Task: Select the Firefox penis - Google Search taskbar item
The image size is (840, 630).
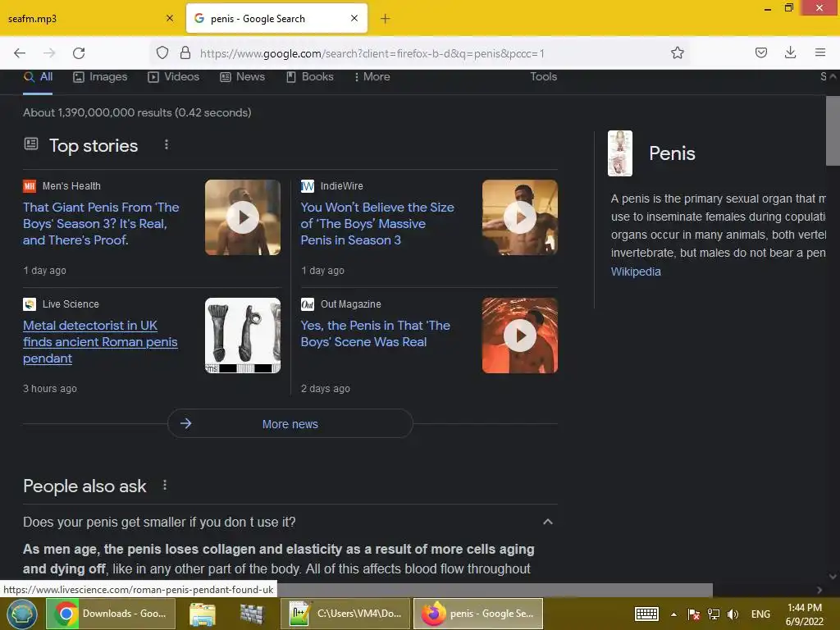Action: pyautogui.click(x=478, y=614)
